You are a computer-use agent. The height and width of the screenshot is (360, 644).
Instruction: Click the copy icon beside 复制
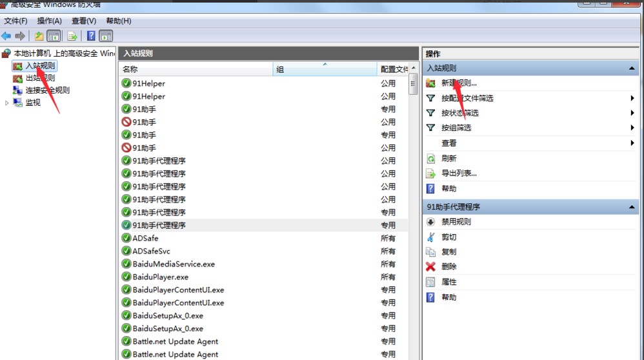pyautogui.click(x=430, y=252)
